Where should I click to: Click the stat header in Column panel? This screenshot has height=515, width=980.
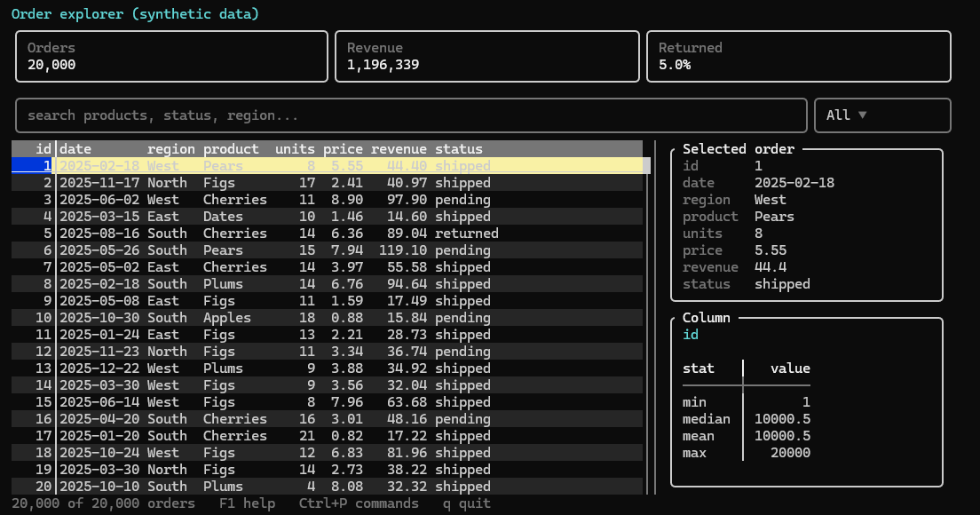(698, 368)
